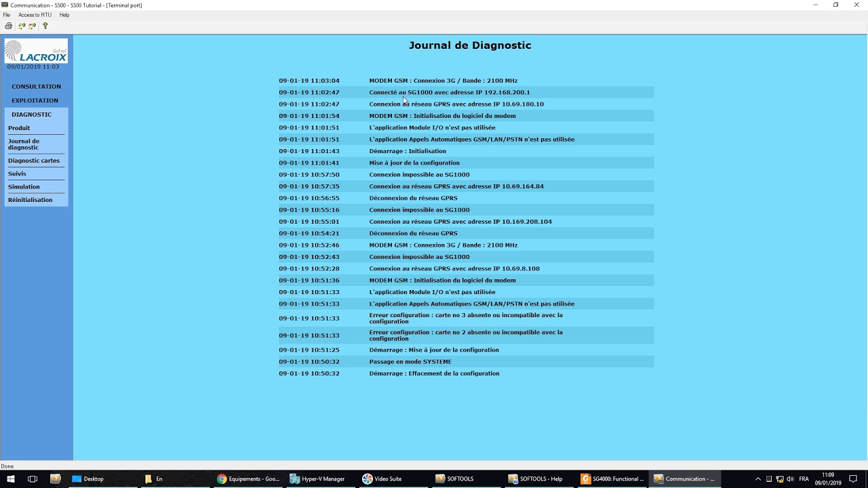Click the 'Done' status bar text
The image size is (868, 488).
coord(7,466)
